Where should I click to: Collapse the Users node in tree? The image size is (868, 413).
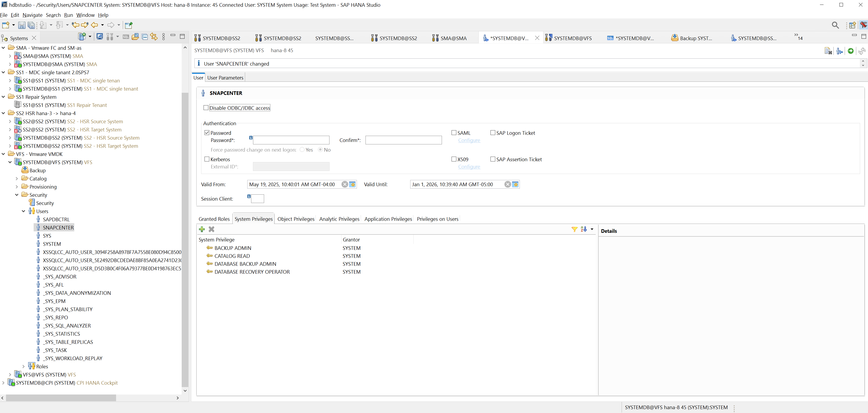(x=24, y=211)
